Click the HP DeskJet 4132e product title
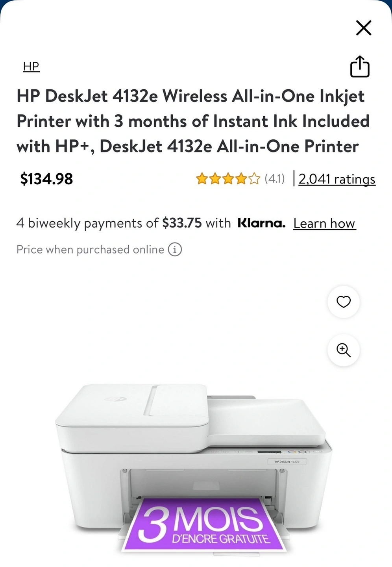The height and width of the screenshot is (567, 392). (193, 121)
